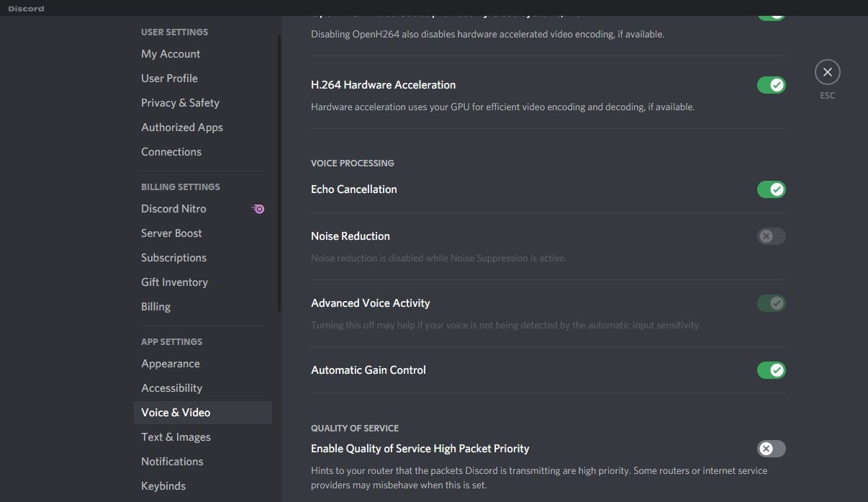
Task: Disable H.264 Hardware Acceleration
Action: 771,84
